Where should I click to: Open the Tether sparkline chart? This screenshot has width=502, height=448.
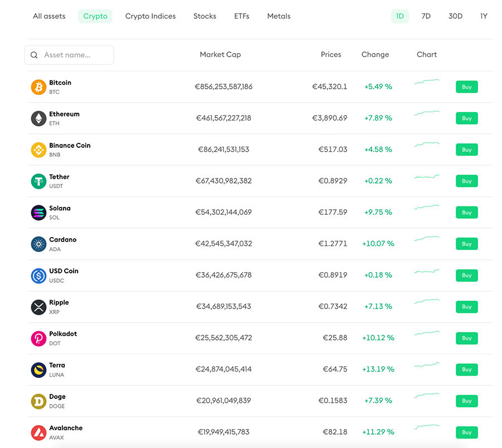427,176
